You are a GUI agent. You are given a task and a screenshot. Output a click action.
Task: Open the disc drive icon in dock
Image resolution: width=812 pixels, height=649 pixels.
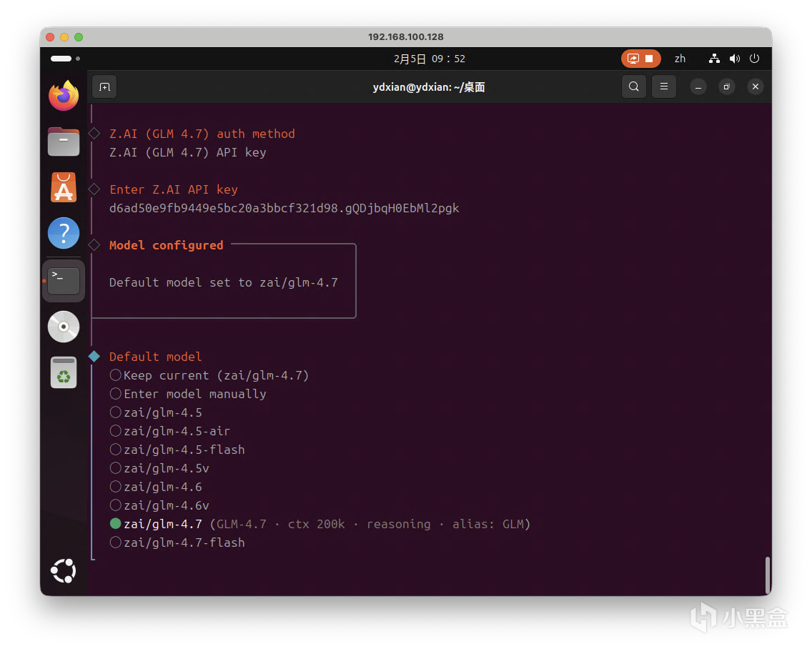coord(64,327)
